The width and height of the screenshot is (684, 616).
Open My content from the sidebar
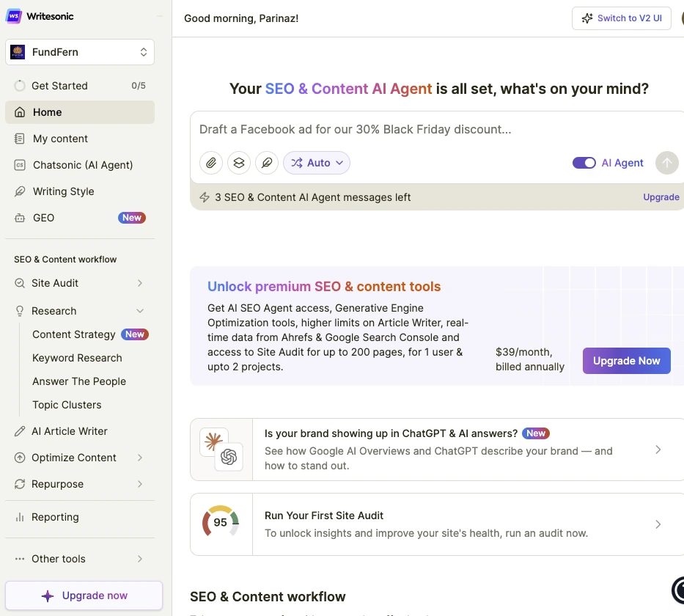(60, 139)
